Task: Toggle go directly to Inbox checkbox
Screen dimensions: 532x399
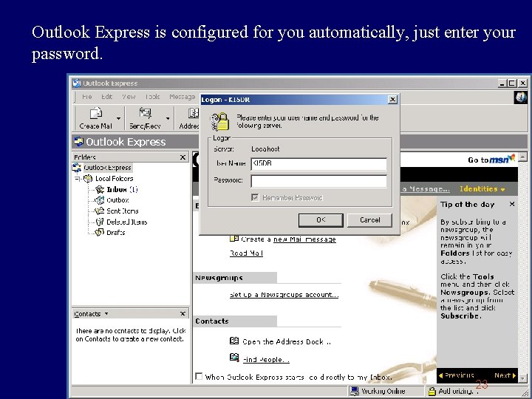Action: [199, 376]
